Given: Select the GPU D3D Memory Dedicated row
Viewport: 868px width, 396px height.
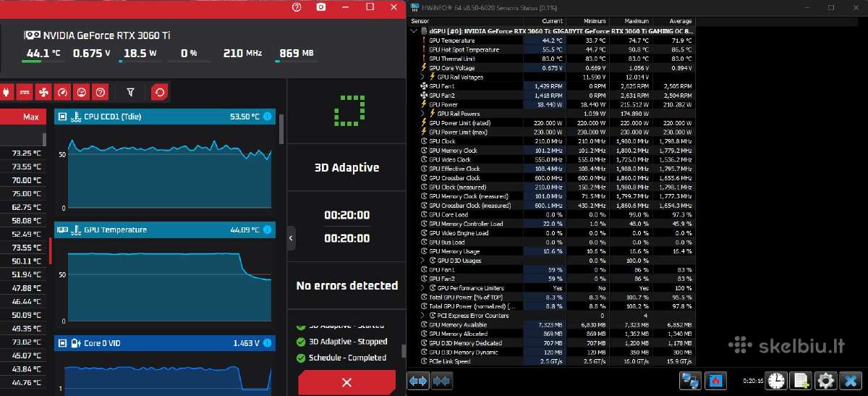Looking at the screenshot, I should tap(553, 342).
